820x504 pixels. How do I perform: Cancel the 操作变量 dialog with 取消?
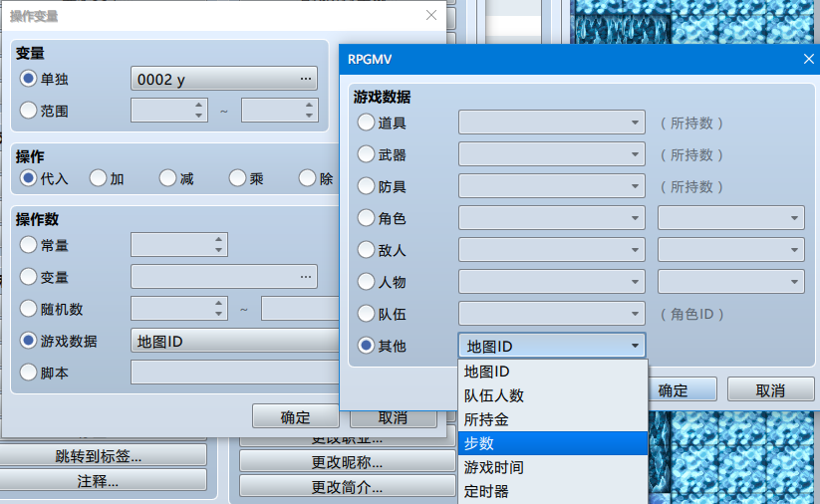click(x=393, y=418)
